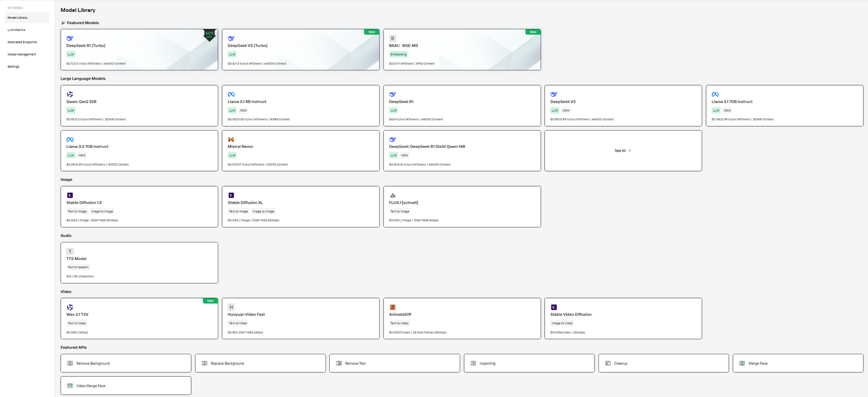The width and height of the screenshot is (868, 397).
Task: Open Model Management from the sidebar
Action: click(22, 55)
